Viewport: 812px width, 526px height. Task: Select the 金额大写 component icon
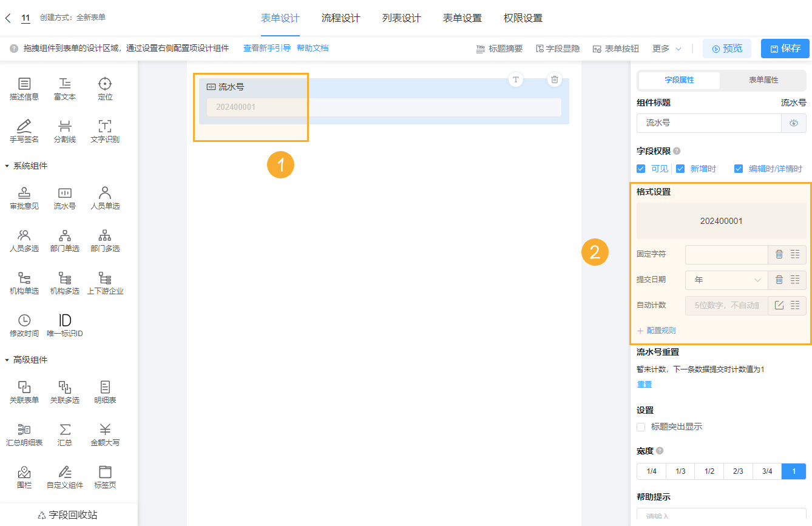(104, 434)
